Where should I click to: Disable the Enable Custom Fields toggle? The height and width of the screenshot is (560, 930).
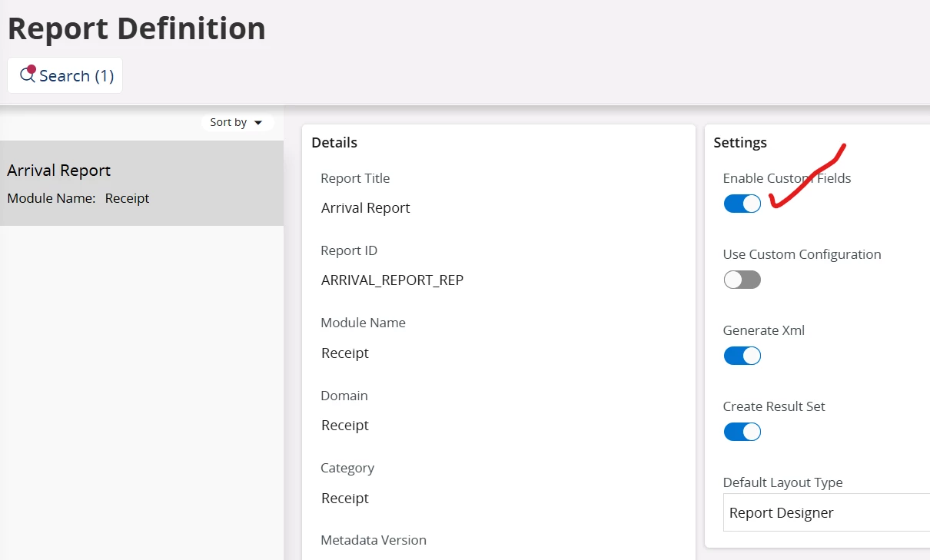tap(742, 204)
